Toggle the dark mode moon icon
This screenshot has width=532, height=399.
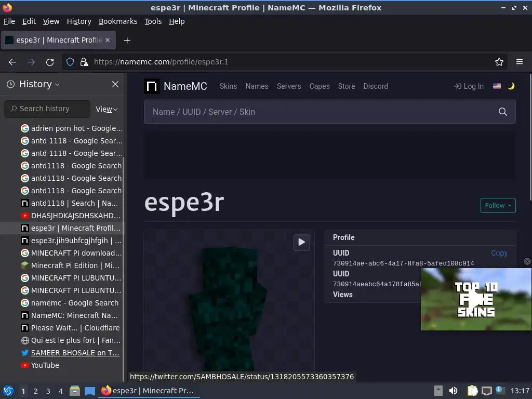coord(511,86)
